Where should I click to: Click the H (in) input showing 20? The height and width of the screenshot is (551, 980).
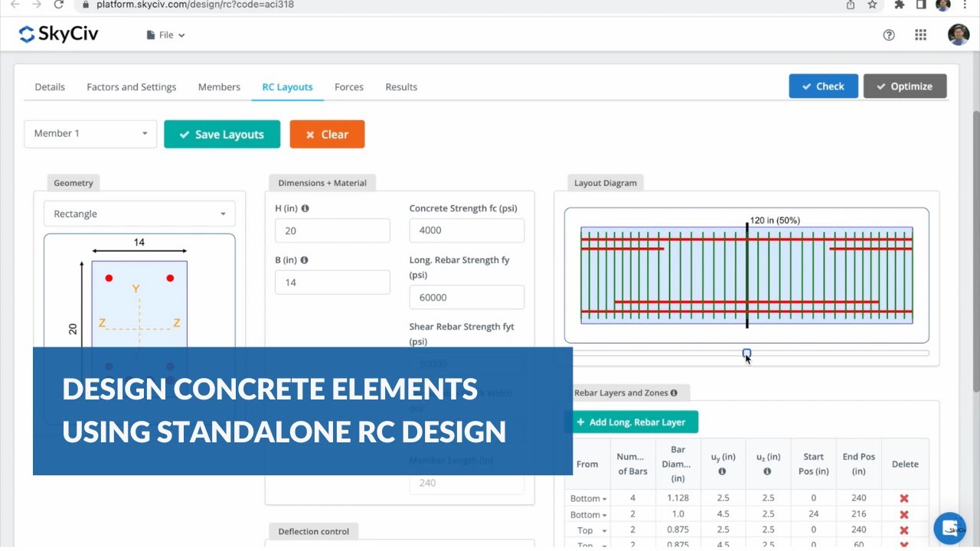332,231
